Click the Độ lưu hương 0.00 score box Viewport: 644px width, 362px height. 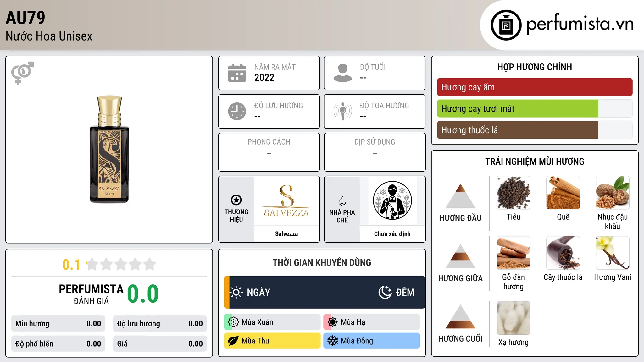pyautogui.click(x=160, y=324)
